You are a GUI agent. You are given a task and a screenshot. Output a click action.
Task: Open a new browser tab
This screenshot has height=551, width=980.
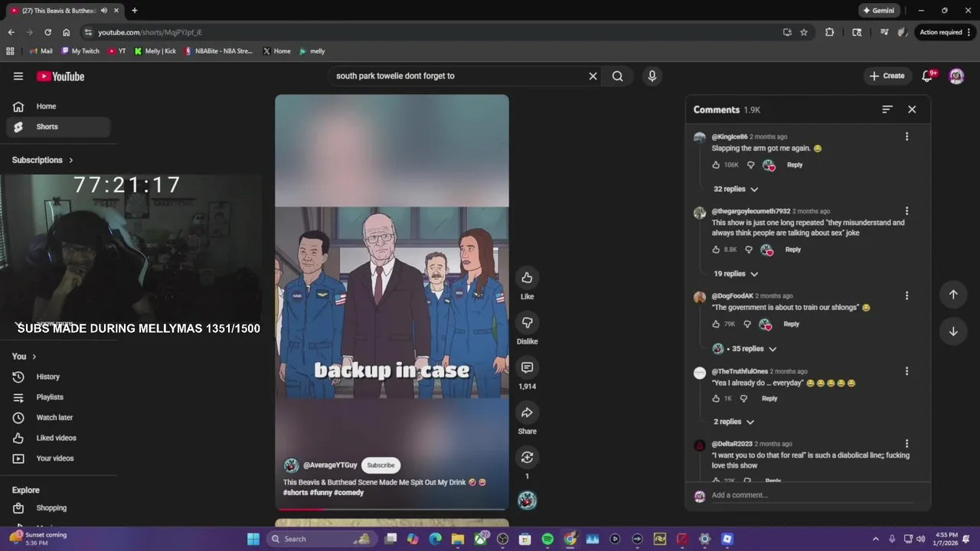click(x=134, y=11)
